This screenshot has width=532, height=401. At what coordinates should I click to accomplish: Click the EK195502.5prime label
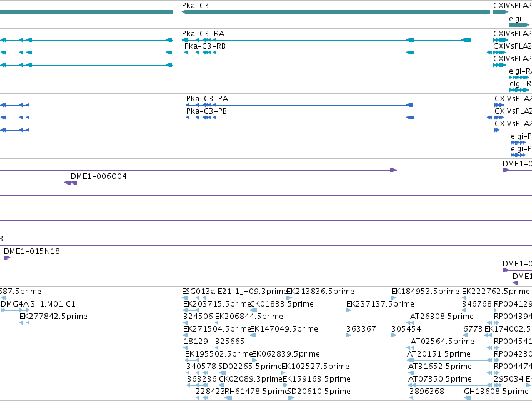click(x=219, y=354)
